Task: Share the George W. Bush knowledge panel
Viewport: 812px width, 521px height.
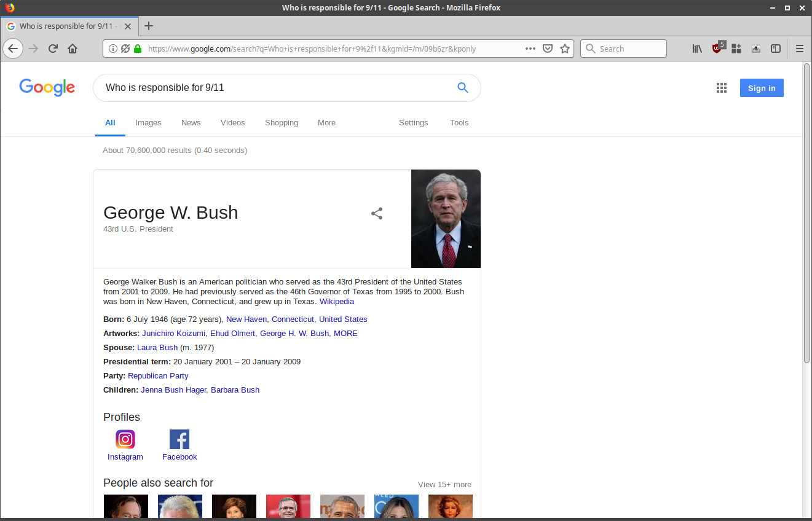Action: pos(377,213)
